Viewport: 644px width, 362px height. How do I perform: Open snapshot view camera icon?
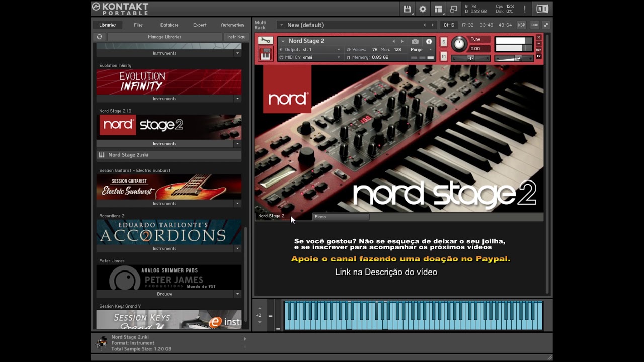coord(415,41)
